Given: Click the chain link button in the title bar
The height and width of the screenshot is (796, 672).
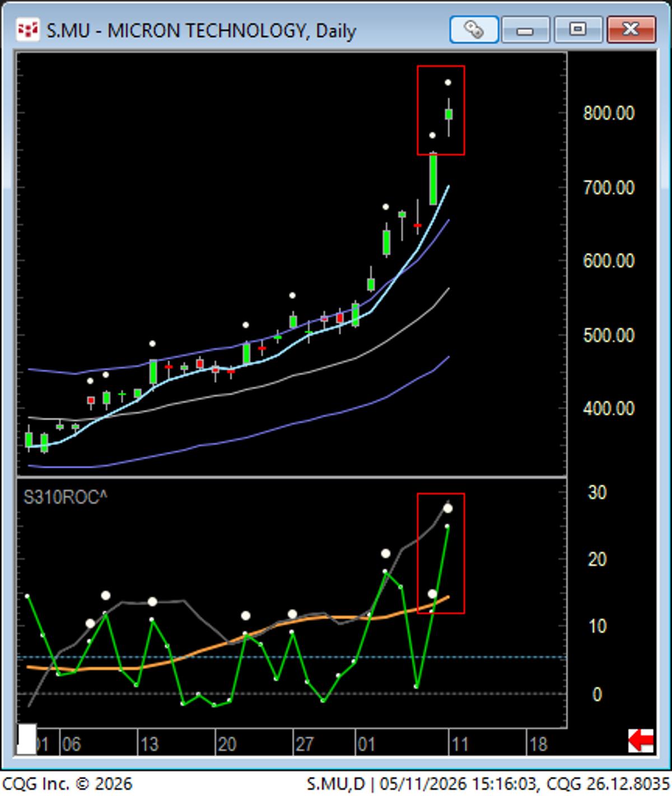Looking at the screenshot, I should tap(474, 29).
